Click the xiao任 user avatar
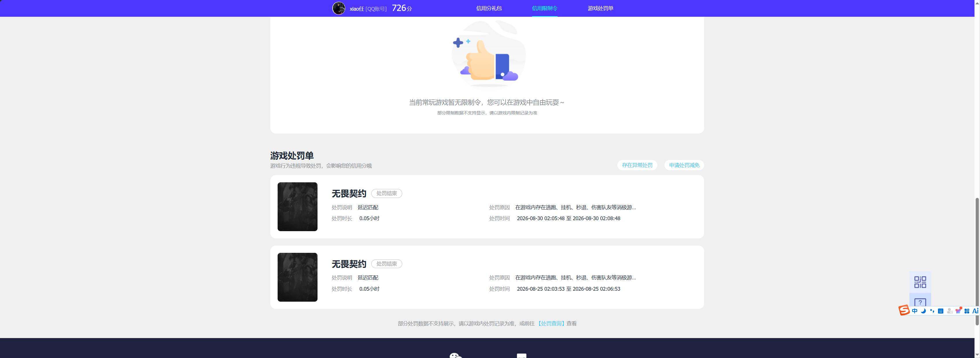Viewport: 980px width, 358px height. 339,8
